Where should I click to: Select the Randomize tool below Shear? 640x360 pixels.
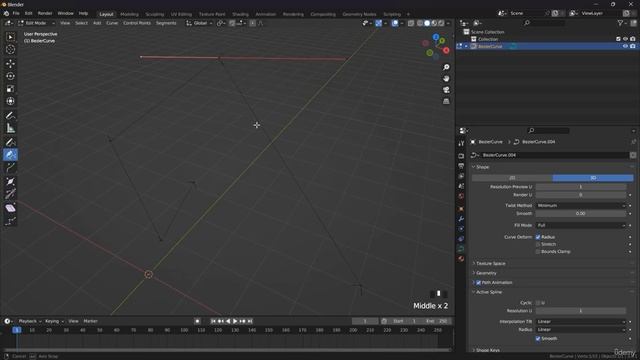pos(11,221)
